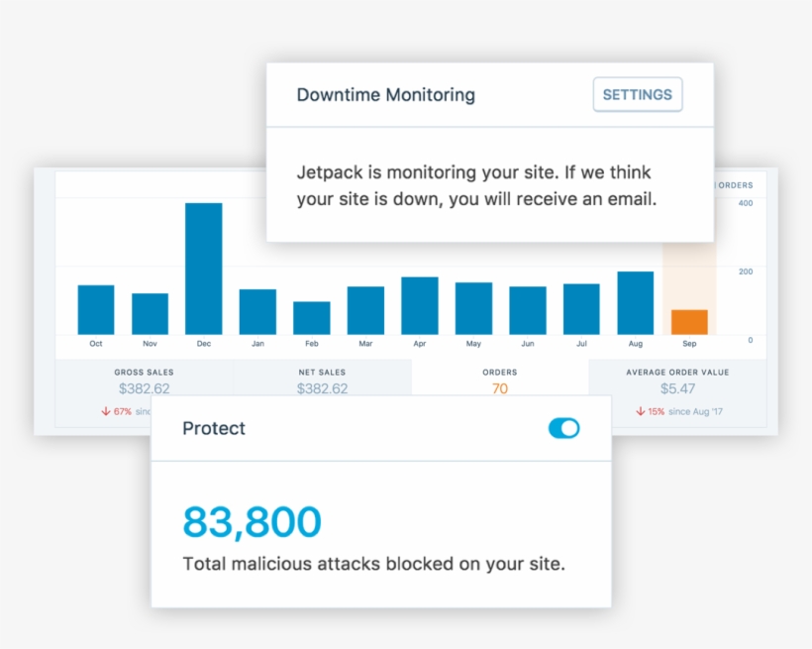Select the Jun bar in the chart
The height and width of the screenshot is (649, 812).
tap(528, 310)
